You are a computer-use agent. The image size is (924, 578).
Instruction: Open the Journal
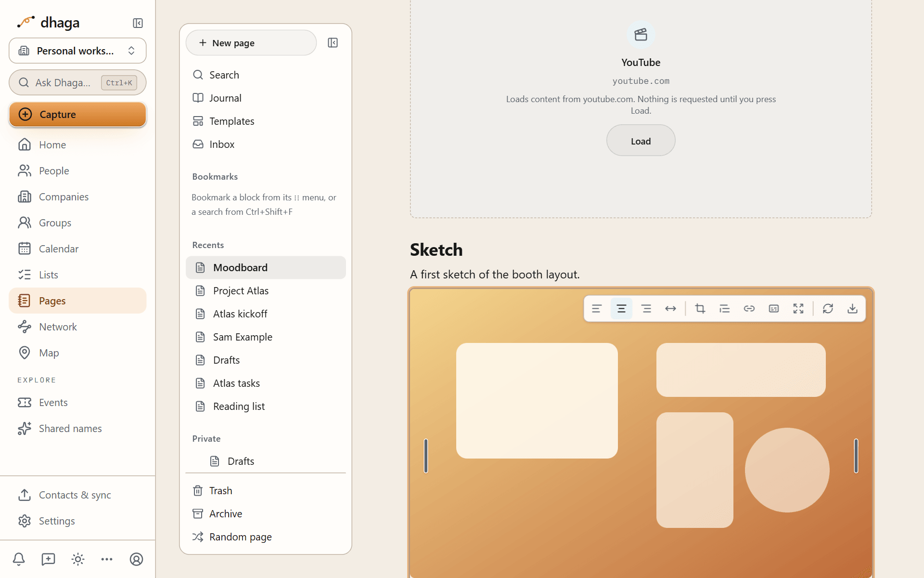click(266, 98)
